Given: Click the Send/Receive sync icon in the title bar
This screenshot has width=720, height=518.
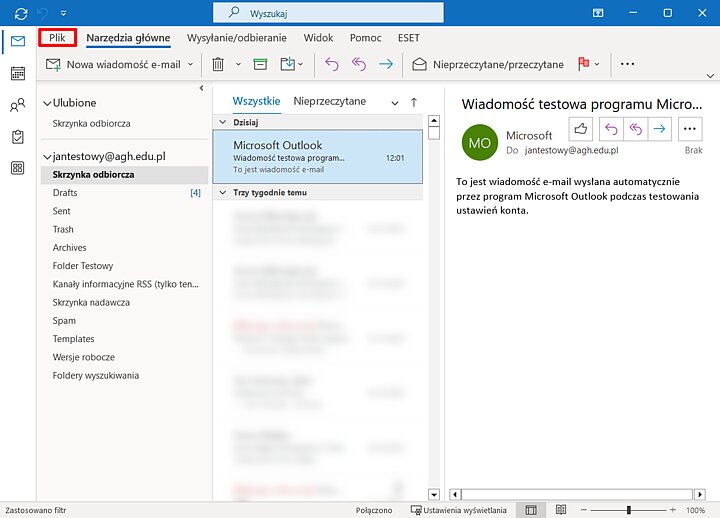Looking at the screenshot, I should (x=21, y=13).
